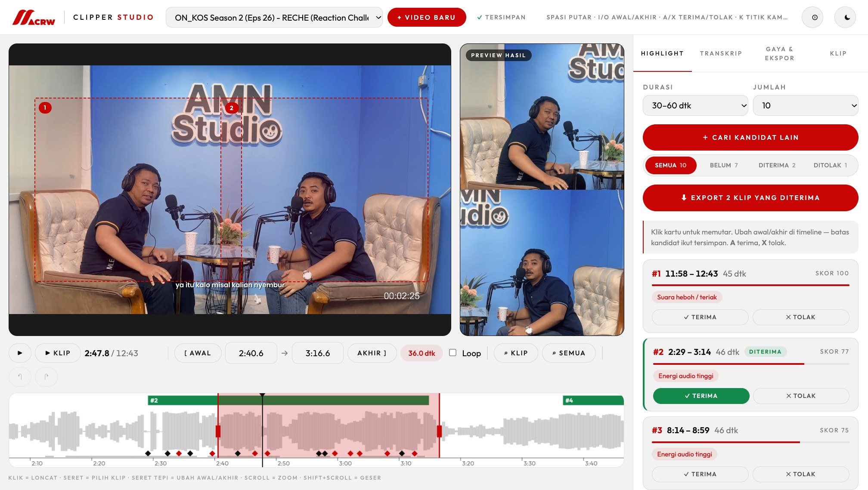The image size is (868, 490).
Task: Click the Suara heboh / teriak tag
Action: click(x=687, y=297)
